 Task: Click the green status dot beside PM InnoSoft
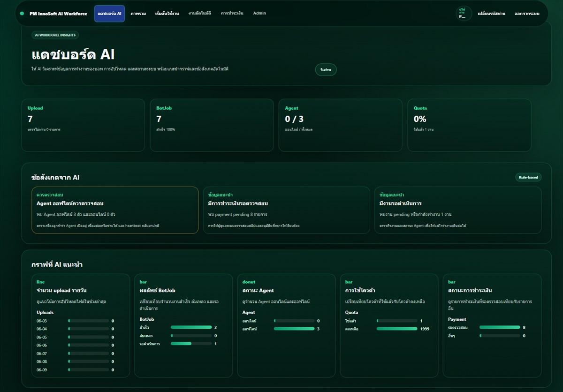coord(22,14)
